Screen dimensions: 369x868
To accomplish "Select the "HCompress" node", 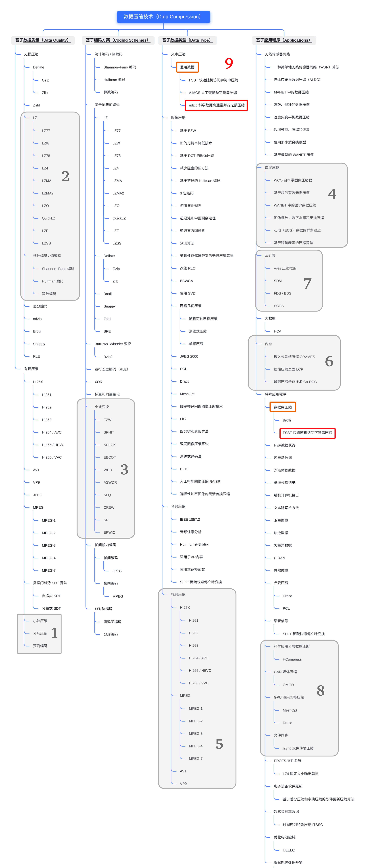I will (x=292, y=659).
